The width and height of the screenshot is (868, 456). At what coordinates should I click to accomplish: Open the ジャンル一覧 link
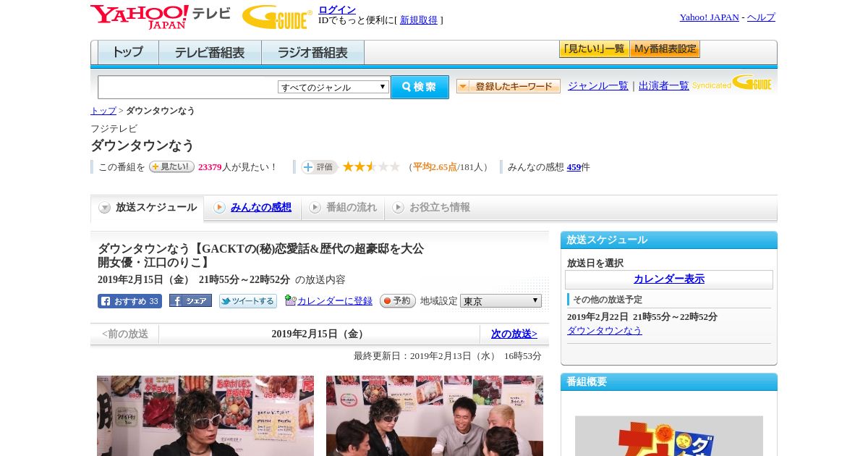[x=598, y=85]
